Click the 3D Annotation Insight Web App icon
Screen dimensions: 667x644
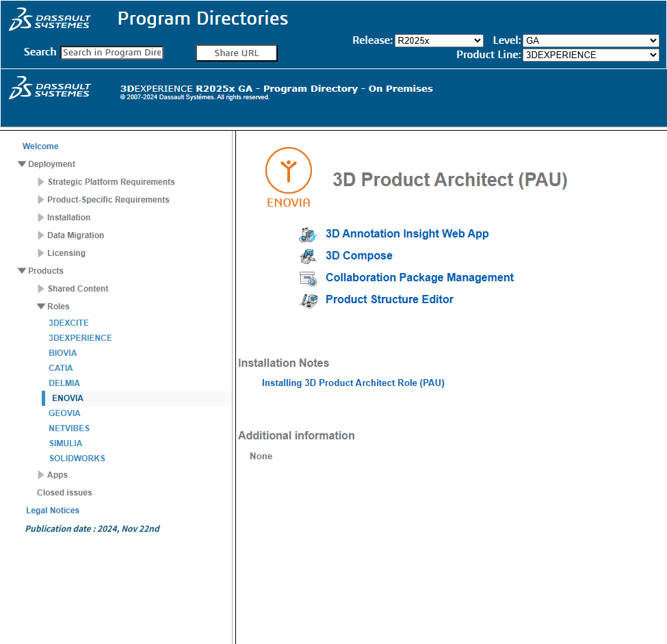308,234
